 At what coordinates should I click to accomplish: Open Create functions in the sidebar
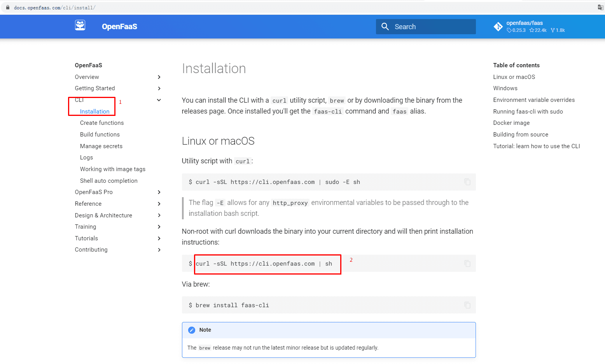(102, 123)
